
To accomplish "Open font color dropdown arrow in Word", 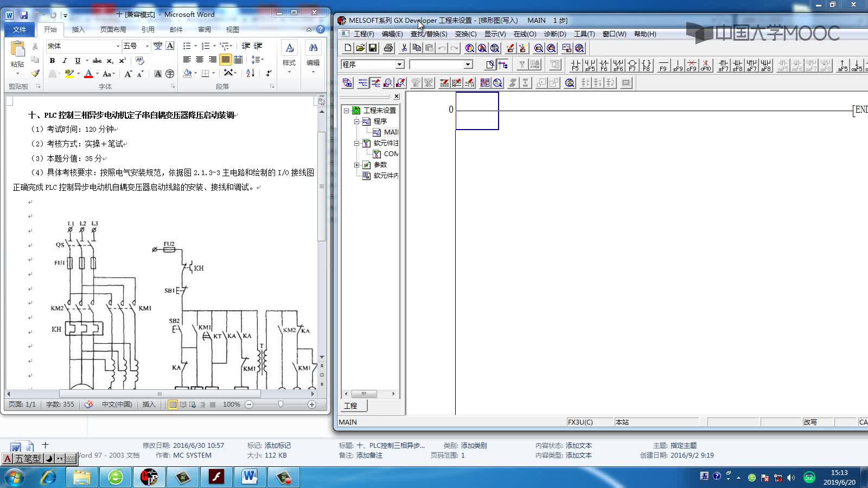I will (x=97, y=74).
